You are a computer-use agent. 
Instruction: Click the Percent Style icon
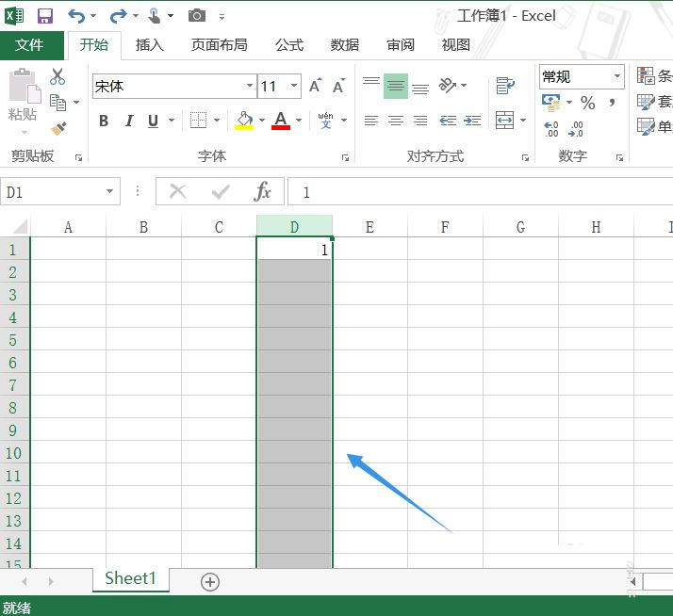coord(587,103)
